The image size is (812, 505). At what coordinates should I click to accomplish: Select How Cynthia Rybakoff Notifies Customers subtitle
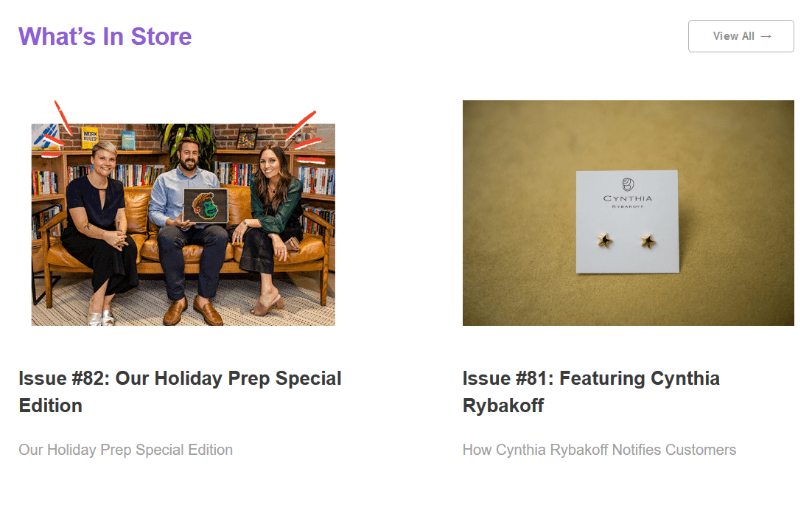(598, 450)
